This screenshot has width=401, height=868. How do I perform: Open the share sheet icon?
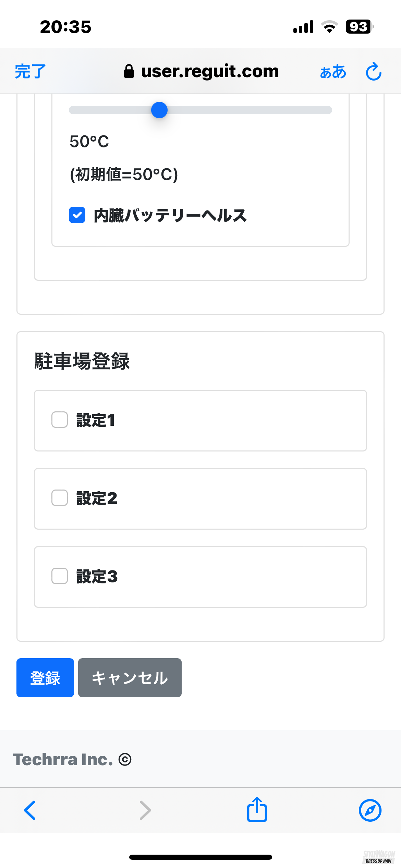[x=257, y=810]
